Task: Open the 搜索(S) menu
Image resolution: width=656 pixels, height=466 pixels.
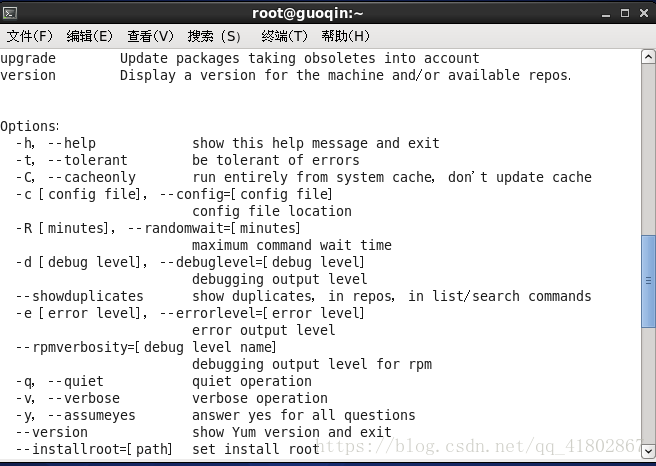Action: pos(214,36)
